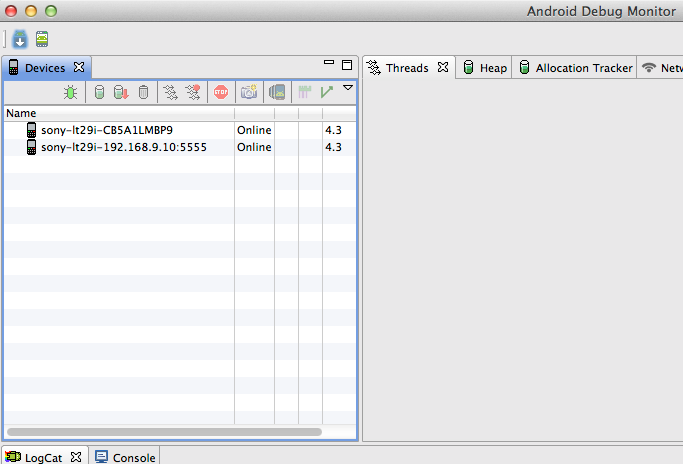Click the Dump View Hierarchy icon
Viewport: 683px width, 464px height.
tap(277, 92)
